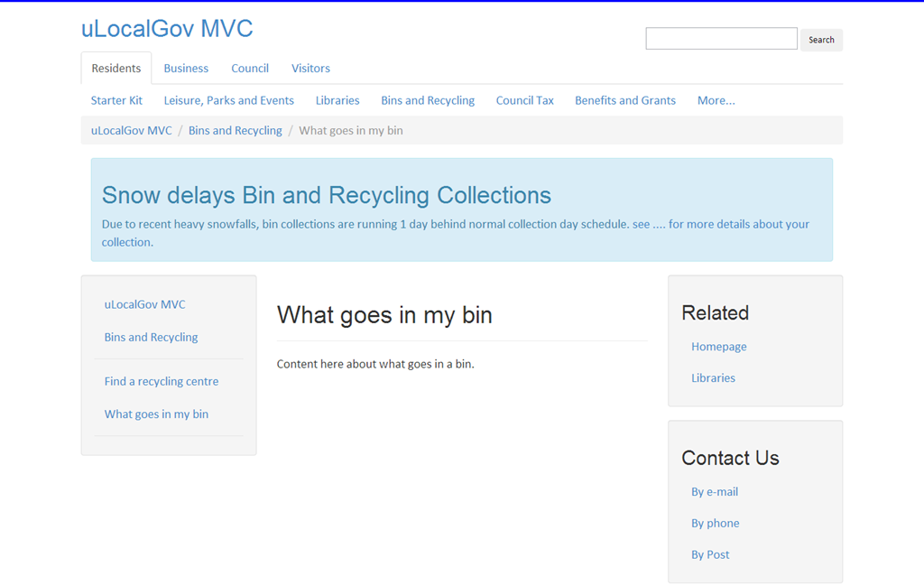Select the Residents tab
This screenshot has width=924, height=586.
[x=116, y=69]
